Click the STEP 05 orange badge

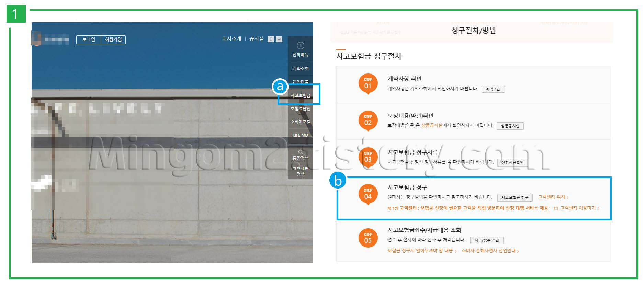click(368, 238)
